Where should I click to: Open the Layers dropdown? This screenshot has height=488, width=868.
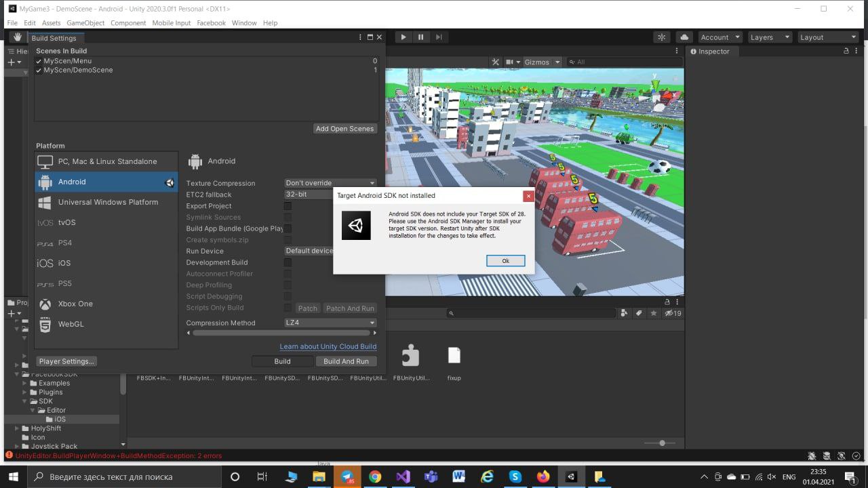point(769,37)
